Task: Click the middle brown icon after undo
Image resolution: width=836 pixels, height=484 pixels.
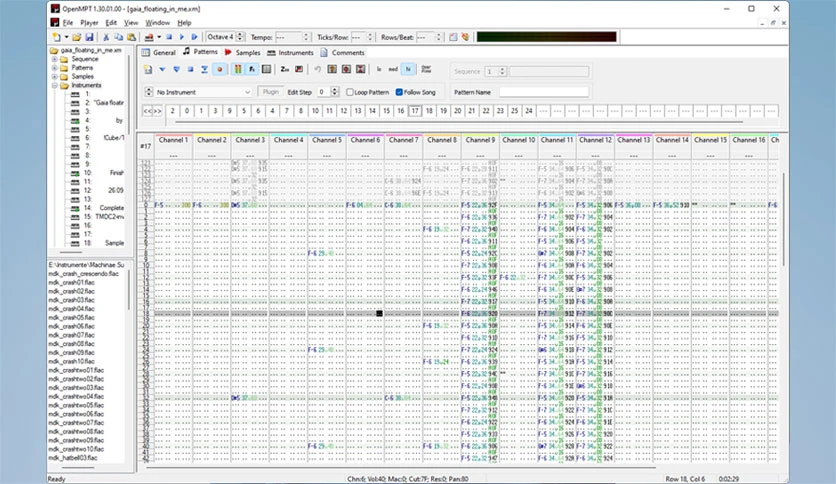Action: tap(346, 69)
